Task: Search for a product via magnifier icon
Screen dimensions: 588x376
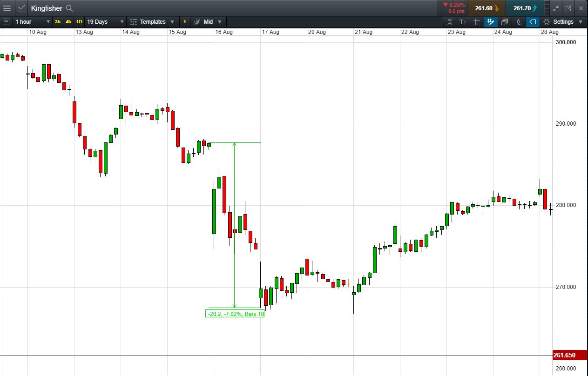Action: [69, 8]
